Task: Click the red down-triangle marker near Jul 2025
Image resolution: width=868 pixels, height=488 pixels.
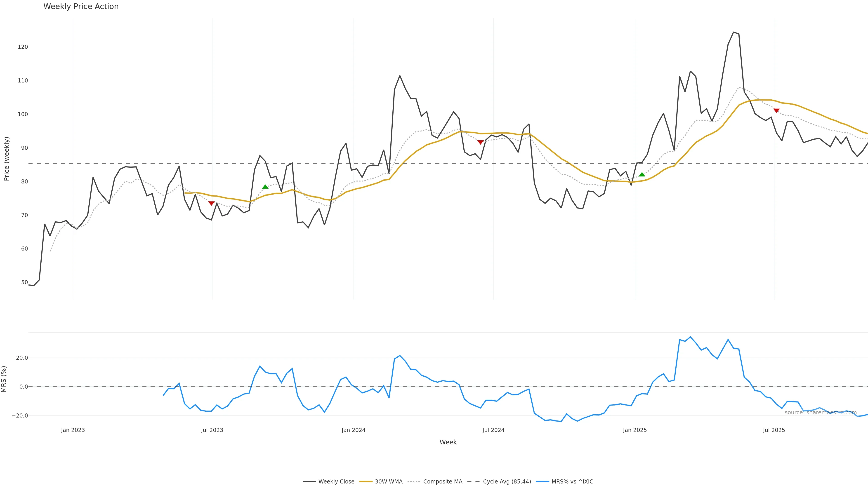Action: (776, 110)
